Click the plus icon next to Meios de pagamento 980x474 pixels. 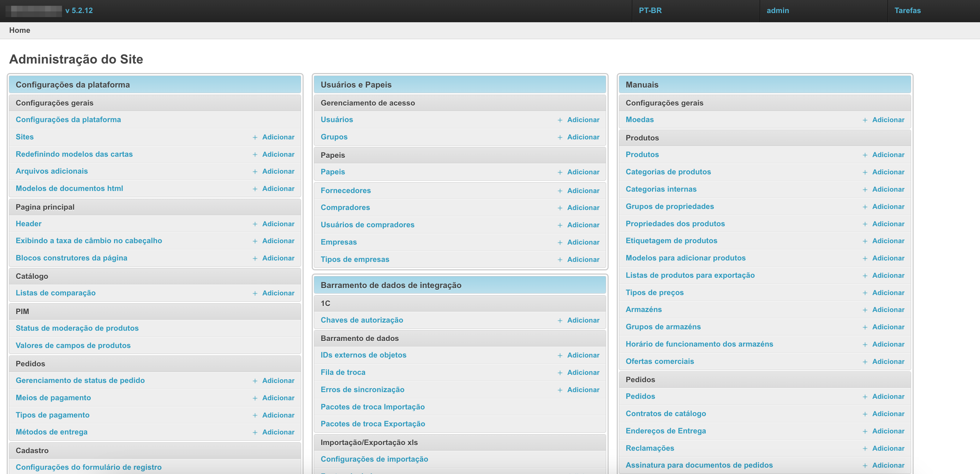coord(255,398)
